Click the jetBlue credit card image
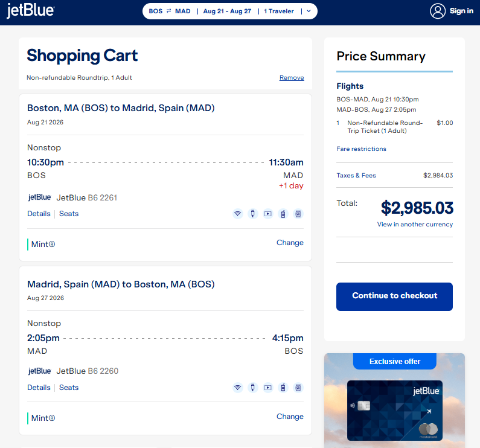 click(x=395, y=411)
